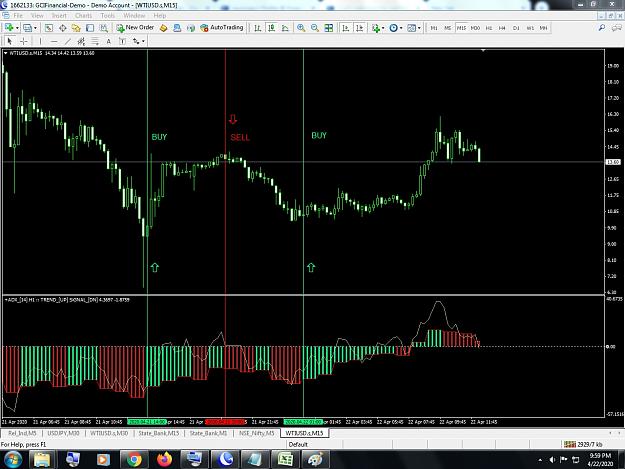625x469 pixels.
Task: Switch to USDJPY,M30 chart tab
Action: point(63,433)
